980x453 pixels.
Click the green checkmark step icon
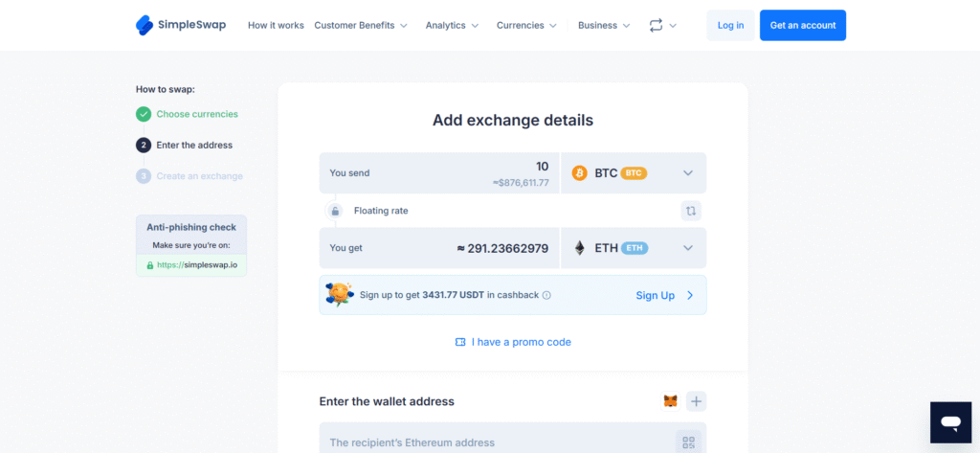pos(144,115)
